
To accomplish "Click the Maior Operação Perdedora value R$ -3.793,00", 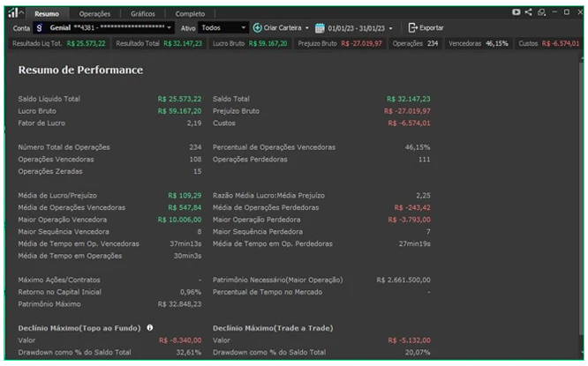I will (409, 220).
